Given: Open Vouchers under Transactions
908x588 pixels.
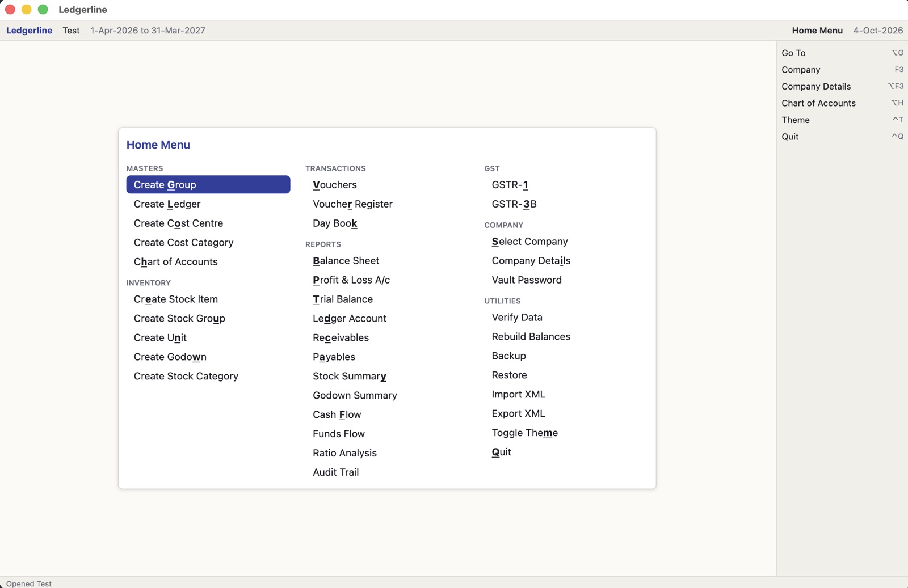Looking at the screenshot, I should pos(387,185).
